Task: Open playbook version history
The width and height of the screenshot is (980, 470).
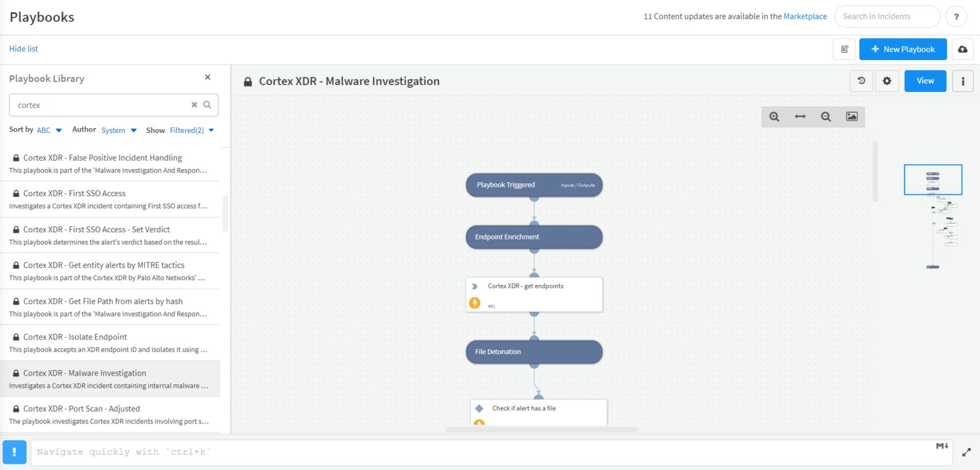Action: pyautogui.click(x=861, y=81)
